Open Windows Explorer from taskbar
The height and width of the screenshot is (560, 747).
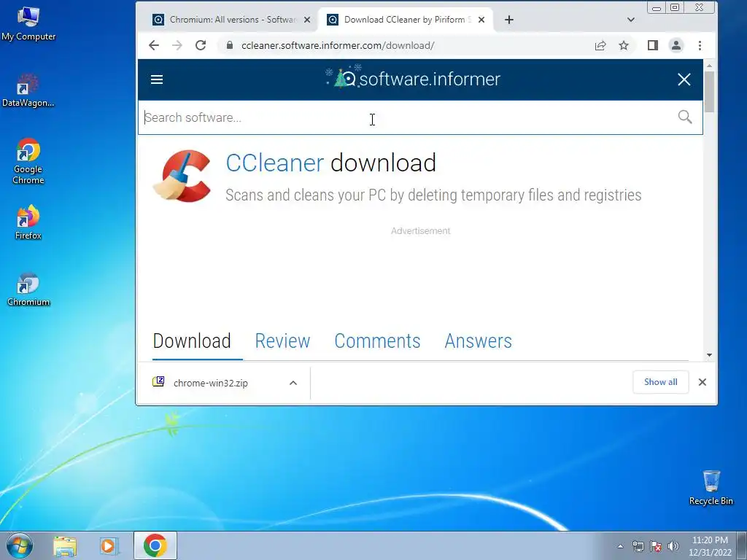(65, 545)
